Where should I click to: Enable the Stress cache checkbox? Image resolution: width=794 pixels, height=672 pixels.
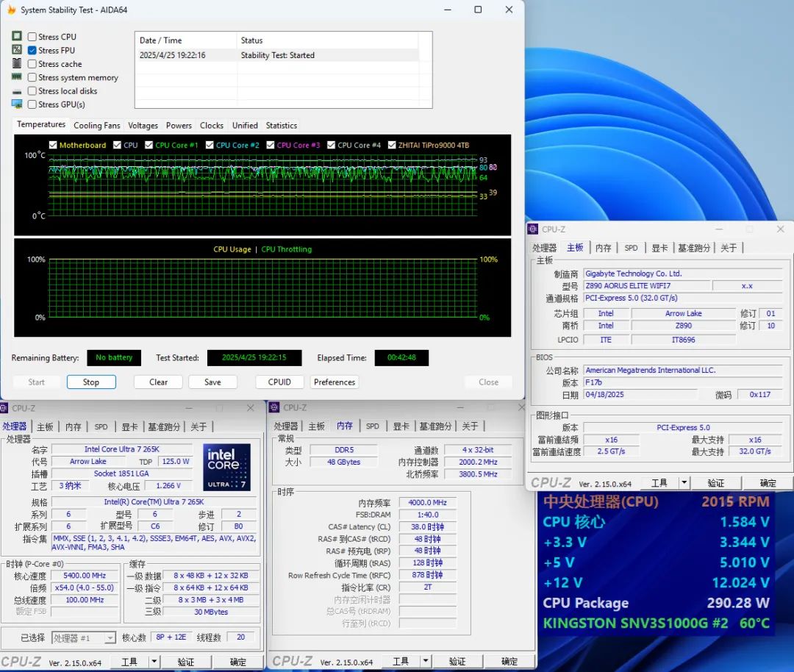tap(32, 64)
